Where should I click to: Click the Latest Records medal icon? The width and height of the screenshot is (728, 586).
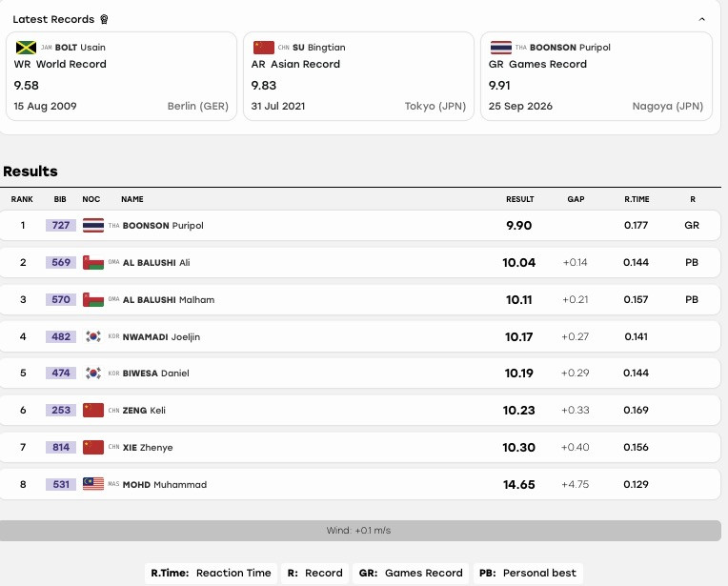click(104, 19)
